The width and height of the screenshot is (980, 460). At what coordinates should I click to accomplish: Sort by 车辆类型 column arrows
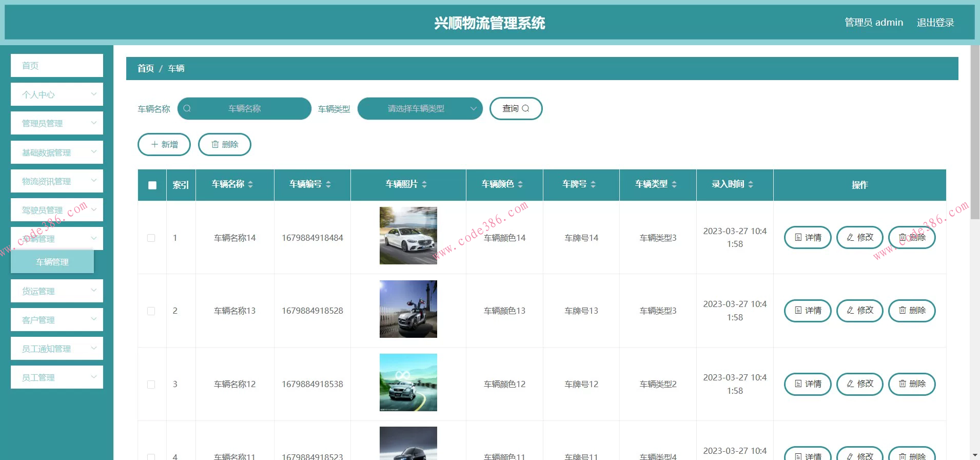[x=674, y=184]
